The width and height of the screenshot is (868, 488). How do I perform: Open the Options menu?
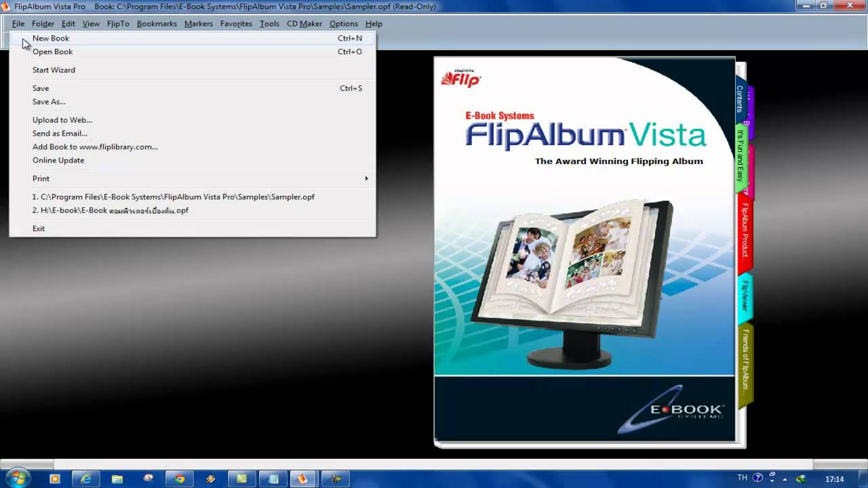pyautogui.click(x=344, y=24)
